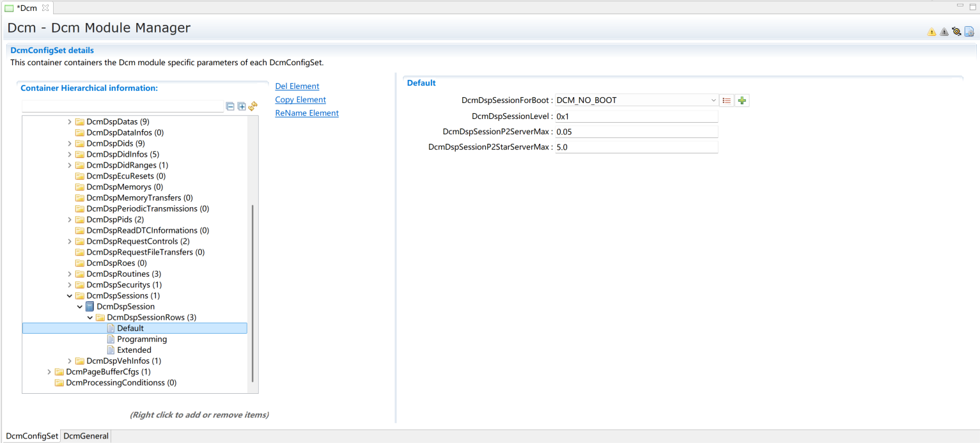The image size is (980, 443).
Task: Click the yellow refresh arrows above tree
Action: pyautogui.click(x=253, y=106)
